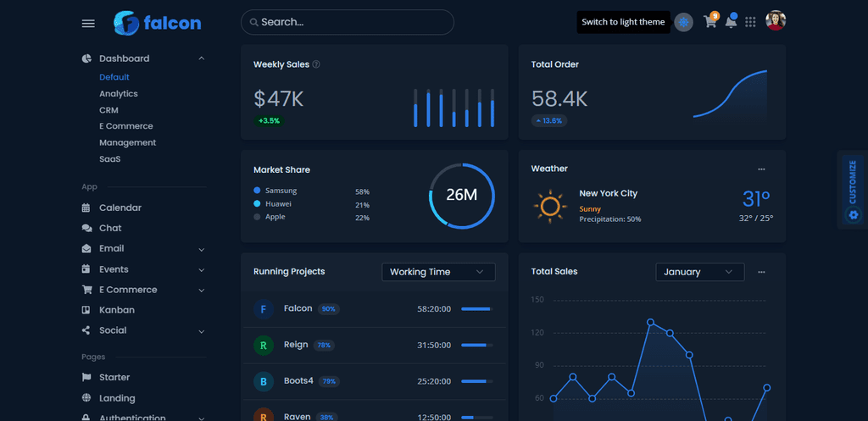Screen dimensions: 868x421
Task: Click the Boots4 79% badge
Action: [x=329, y=382]
